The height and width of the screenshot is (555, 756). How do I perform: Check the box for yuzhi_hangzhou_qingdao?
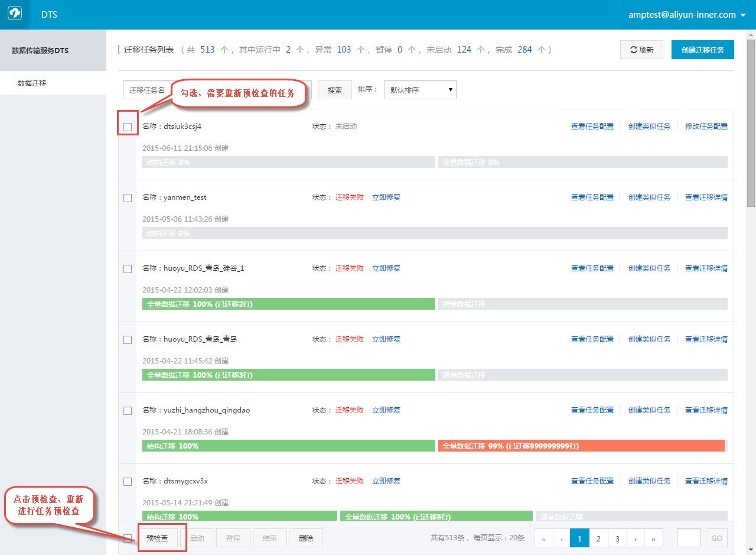point(128,410)
